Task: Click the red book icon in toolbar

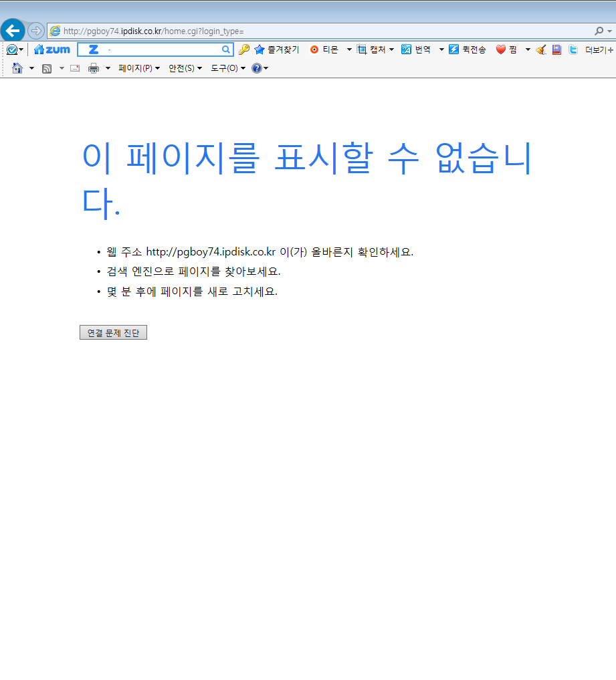Action: pos(556,49)
